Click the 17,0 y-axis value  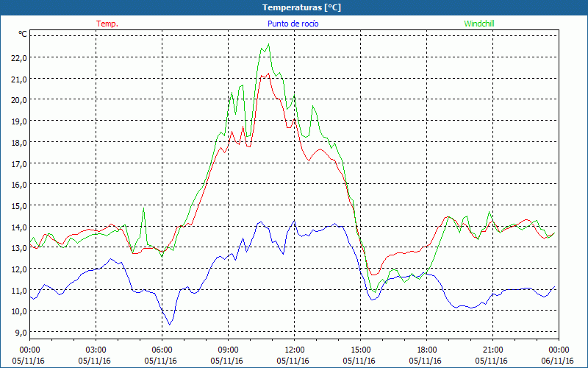click(x=20, y=163)
